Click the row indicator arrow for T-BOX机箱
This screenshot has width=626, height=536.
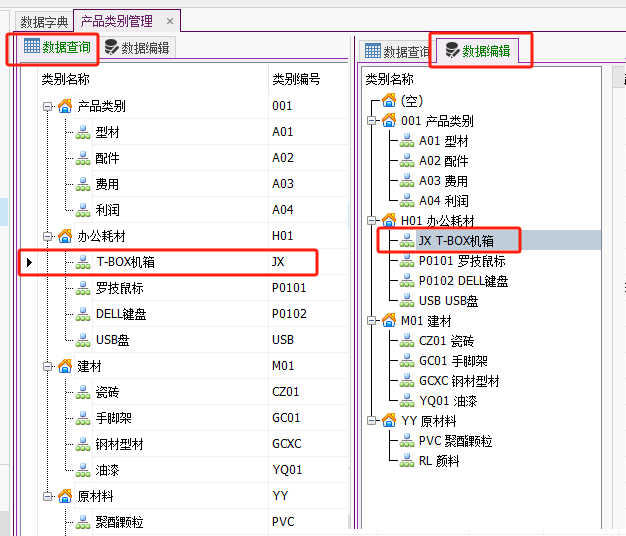tap(29, 262)
